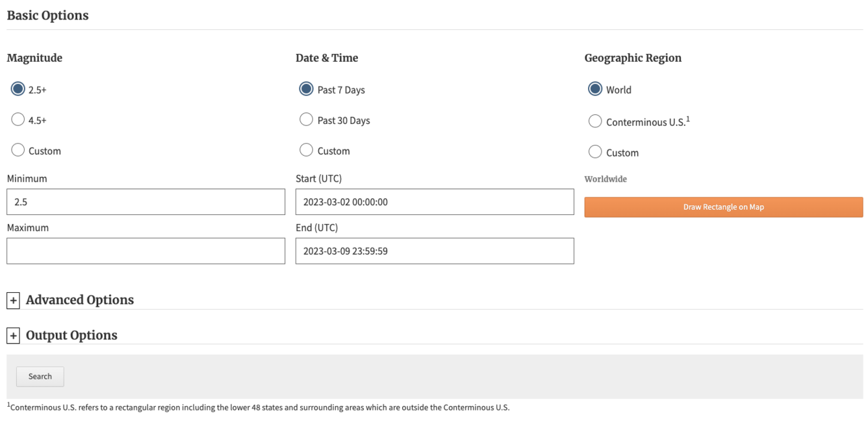Click the Search button

point(40,376)
